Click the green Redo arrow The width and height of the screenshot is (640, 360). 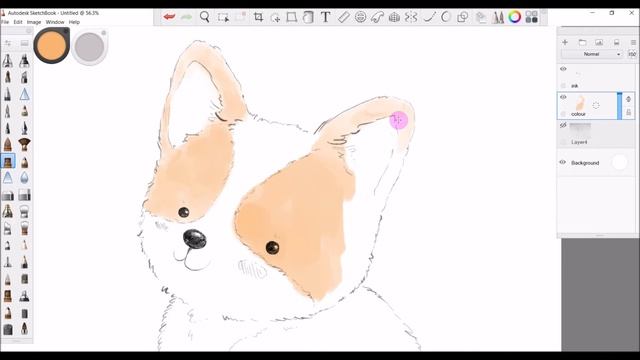(187, 17)
